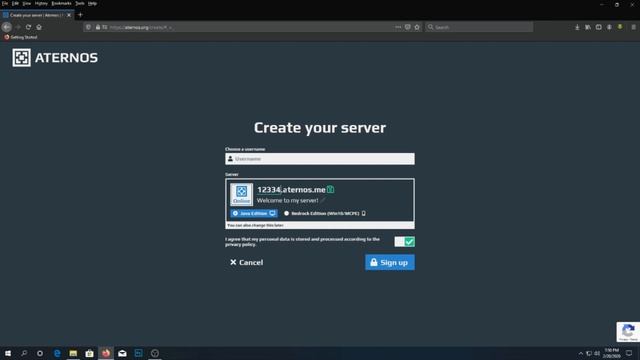Image resolution: width=640 pixels, height=360 pixels.
Task: Bookmark this page with the star icon
Action: tap(417, 27)
